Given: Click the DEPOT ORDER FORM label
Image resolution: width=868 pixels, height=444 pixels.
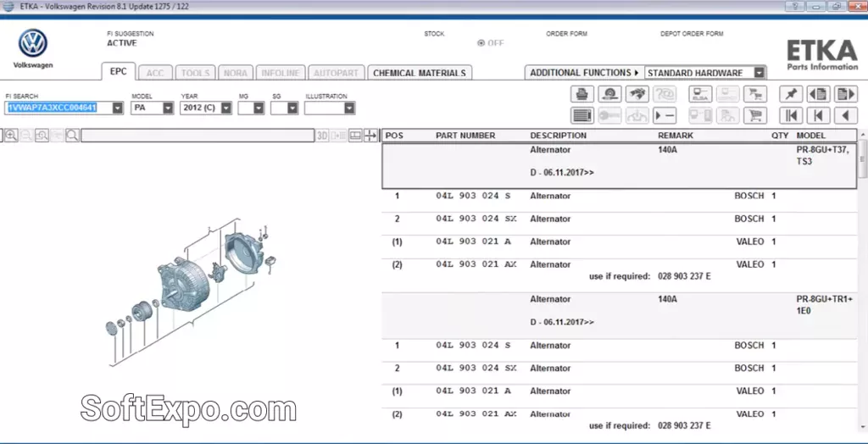Looking at the screenshot, I should click(692, 34).
